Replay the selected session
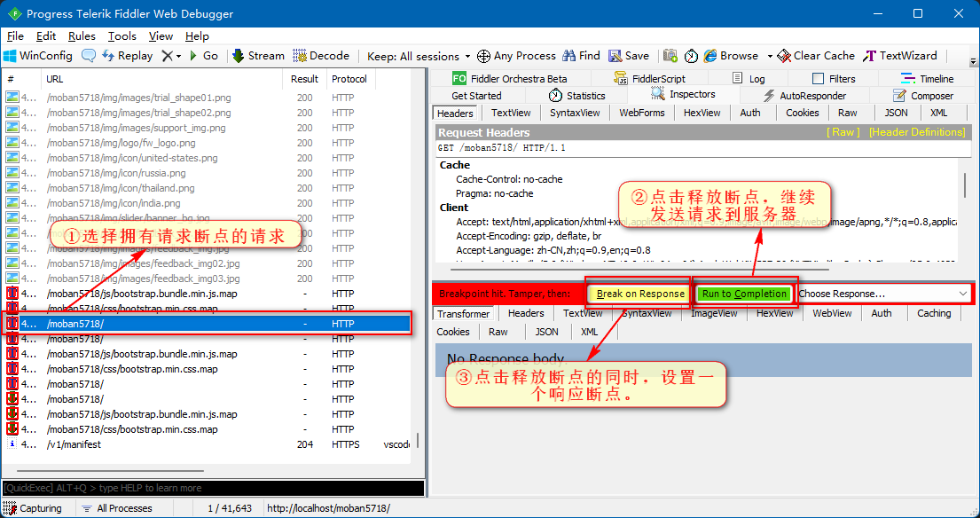This screenshot has width=980, height=518. [x=127, y=56]
